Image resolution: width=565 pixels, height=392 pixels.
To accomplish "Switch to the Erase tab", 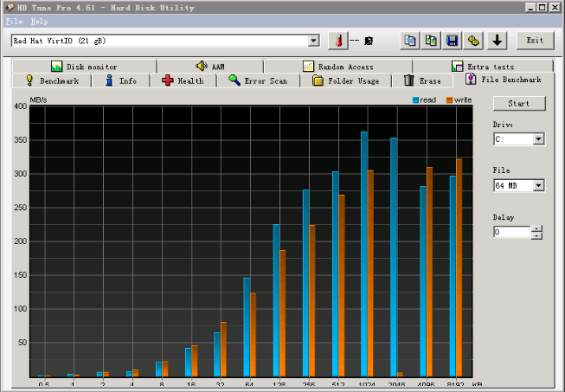I will coord(422,80).
